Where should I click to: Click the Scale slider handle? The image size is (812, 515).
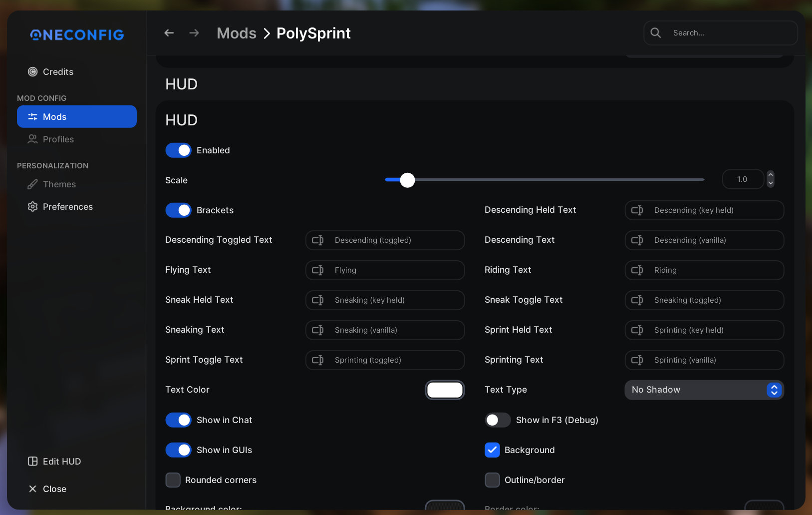[x=407, y=180]
